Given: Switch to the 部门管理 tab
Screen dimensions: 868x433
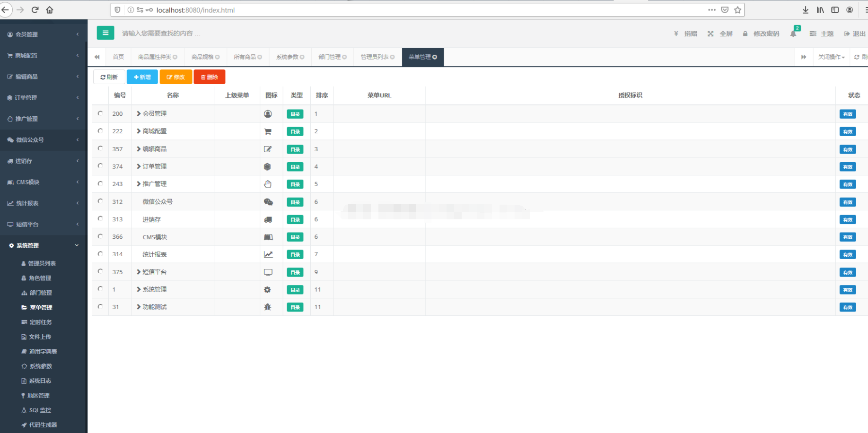Looking at the screenshot, I should [330, 57].
